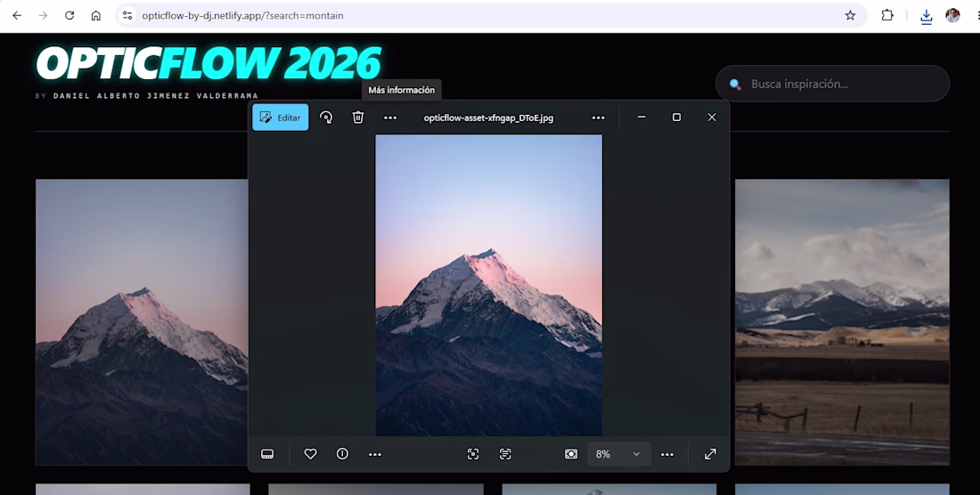Screen dimensions: 980x495
Task: Click the visual search icon
Action: (x=473, y=454)
